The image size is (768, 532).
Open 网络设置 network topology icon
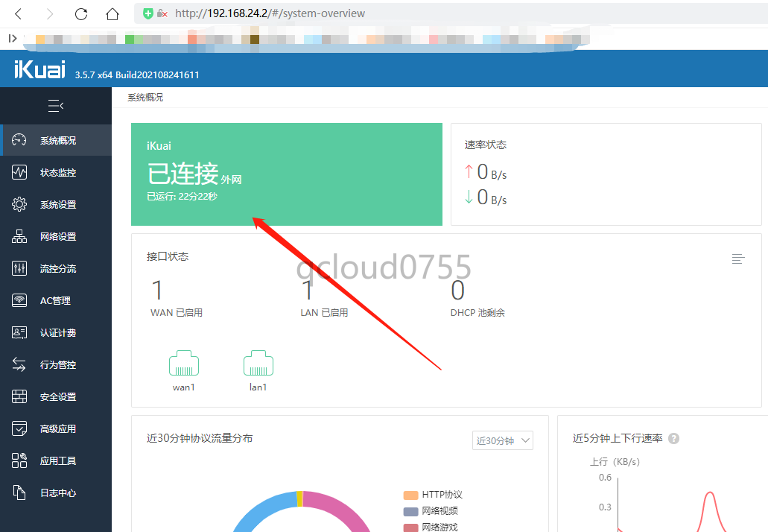coord(19,237)
